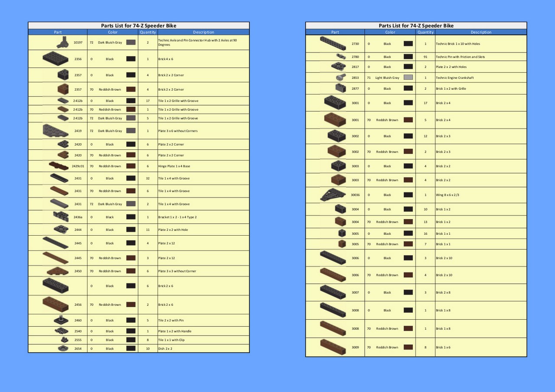Click the Plate 2 x 2 with Holes image
The width and height of the screenshot is (555, 392).
point(339,67)
